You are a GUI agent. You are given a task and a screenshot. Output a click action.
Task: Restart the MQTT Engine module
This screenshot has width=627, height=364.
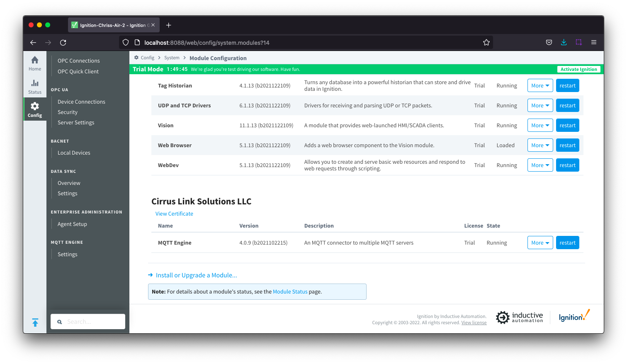click(x=567, y=243)
